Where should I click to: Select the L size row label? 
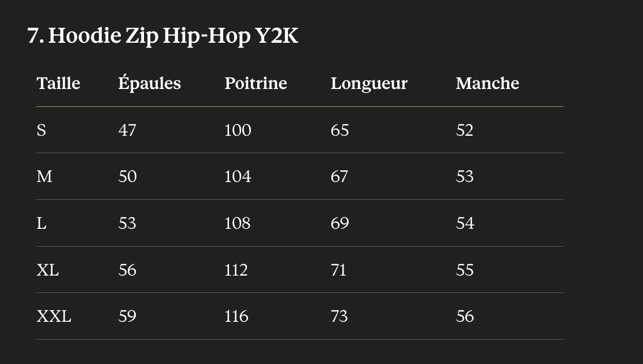click(x=42, y=224)
